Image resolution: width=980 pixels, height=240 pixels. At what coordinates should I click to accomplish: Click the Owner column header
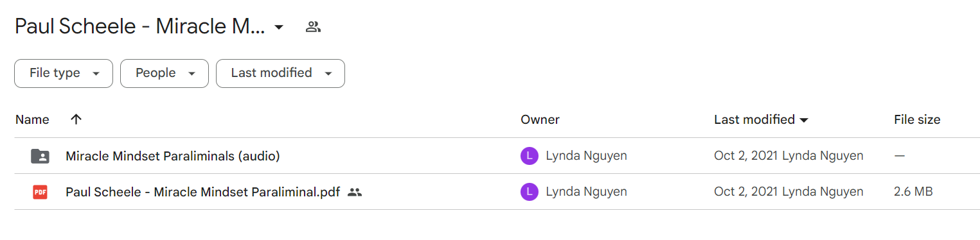540,119
